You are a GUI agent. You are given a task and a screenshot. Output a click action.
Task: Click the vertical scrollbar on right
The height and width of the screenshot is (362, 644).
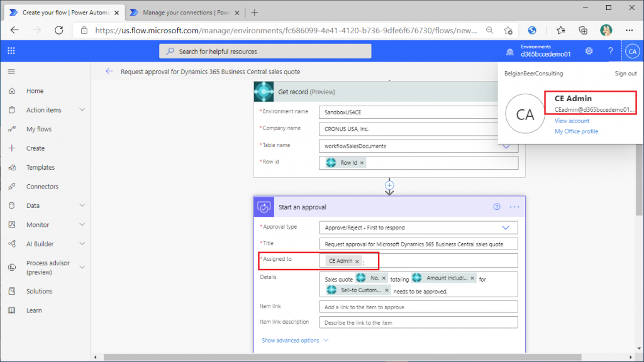639,179
